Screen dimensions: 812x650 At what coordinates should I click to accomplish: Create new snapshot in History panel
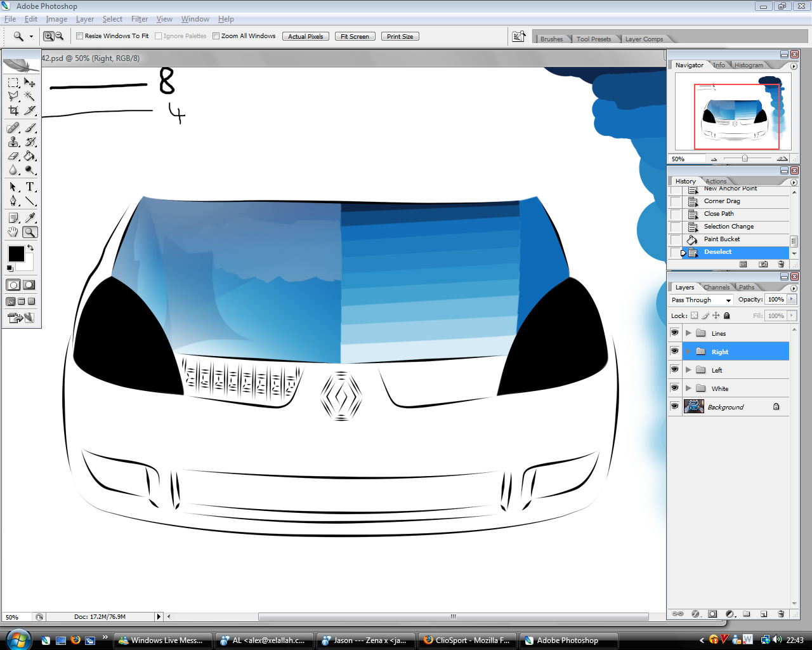(763, 264)
